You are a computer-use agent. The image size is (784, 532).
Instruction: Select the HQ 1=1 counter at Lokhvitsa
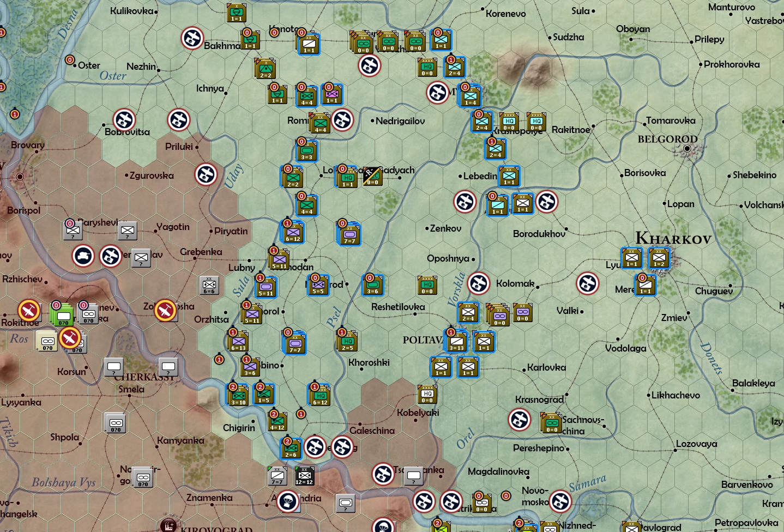pyautogui.click(x=348, y=178)
